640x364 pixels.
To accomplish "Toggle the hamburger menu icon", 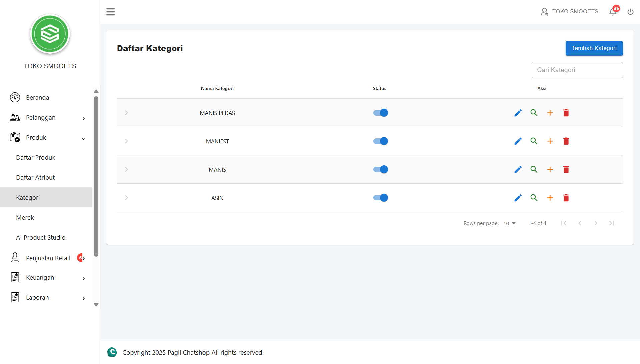I will [110, 12].
